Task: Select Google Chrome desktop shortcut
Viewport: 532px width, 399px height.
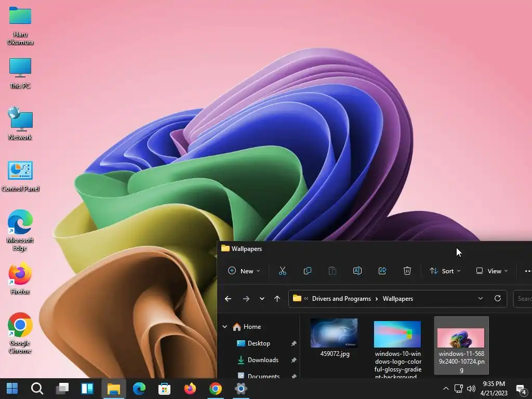Action: [20, 333]
